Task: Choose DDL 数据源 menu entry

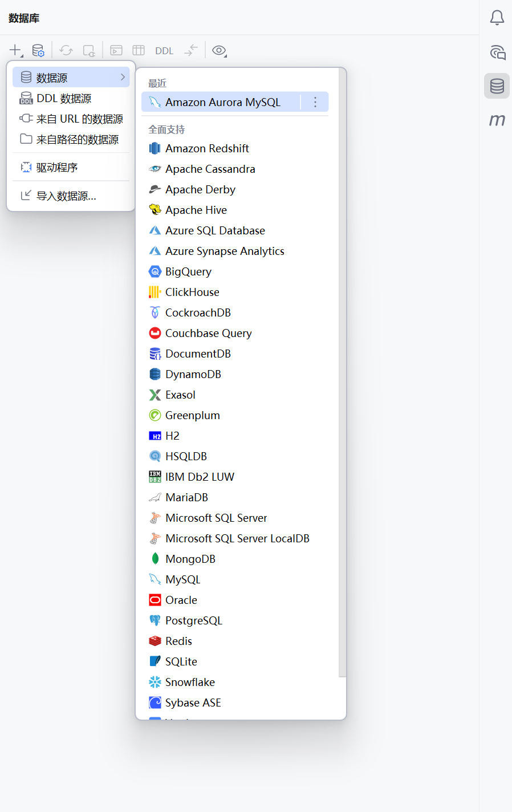Action: [x=71, y=98]
